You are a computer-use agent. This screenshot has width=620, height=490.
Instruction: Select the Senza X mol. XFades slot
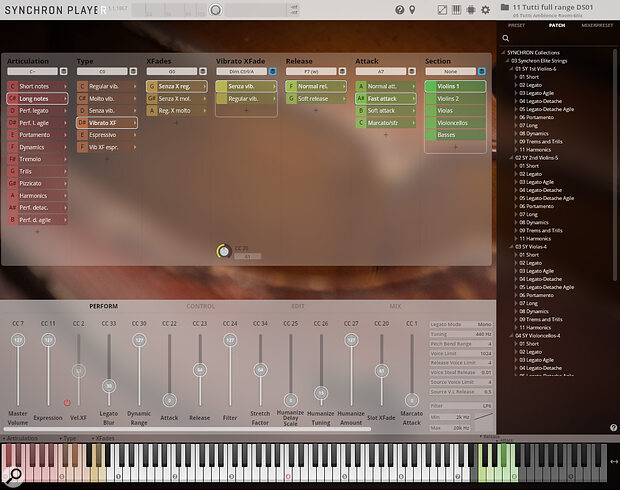click(176, 98)
